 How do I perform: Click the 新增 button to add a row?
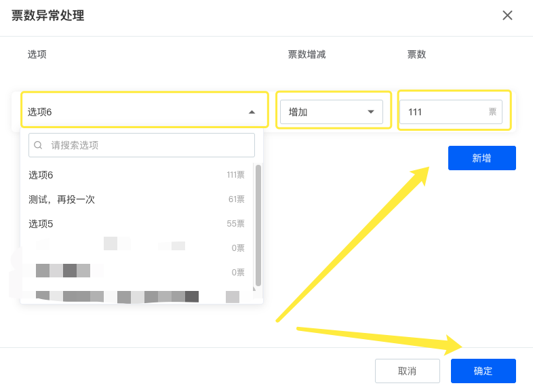coord(481,158)
